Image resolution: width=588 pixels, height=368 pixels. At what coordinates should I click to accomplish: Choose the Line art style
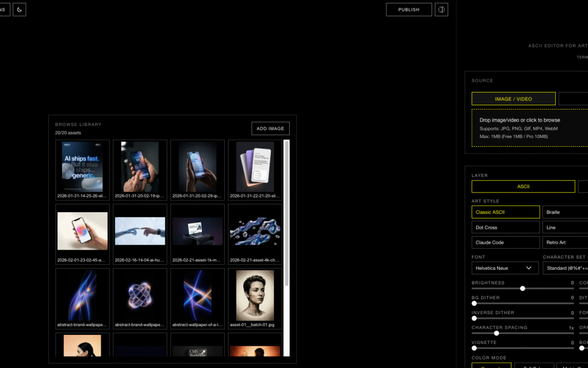(x=565, y=227)
